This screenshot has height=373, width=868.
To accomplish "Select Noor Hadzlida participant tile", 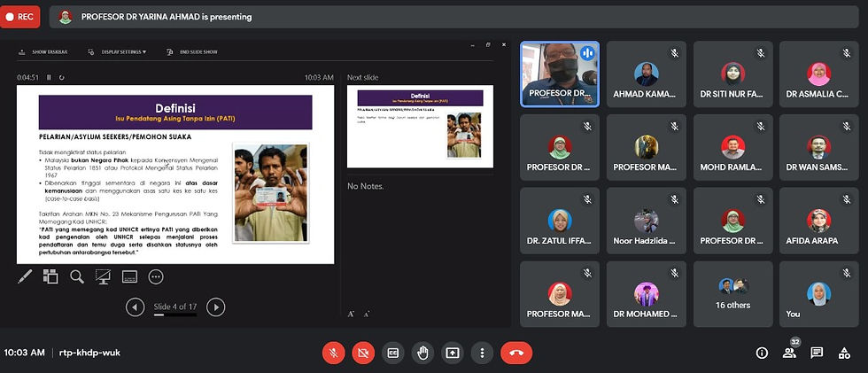I will click(646, 221).
